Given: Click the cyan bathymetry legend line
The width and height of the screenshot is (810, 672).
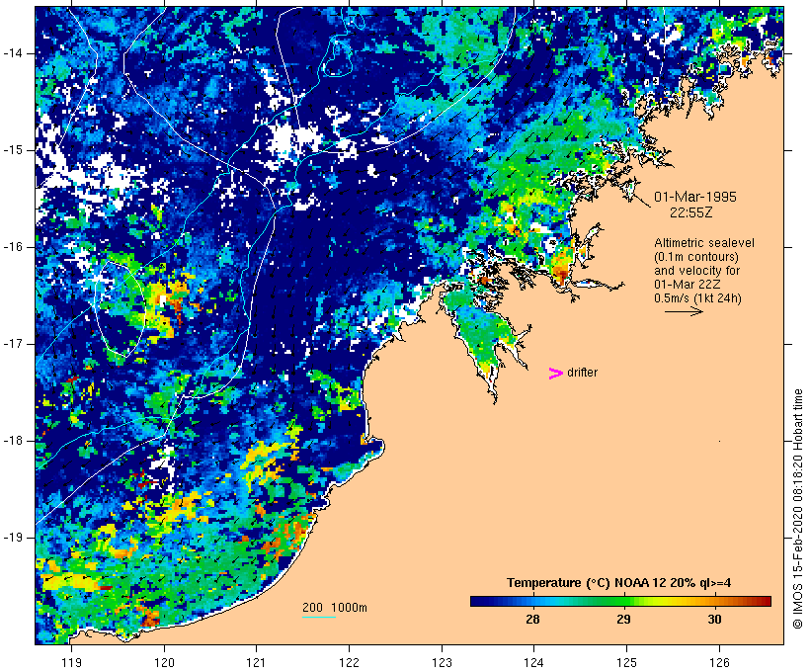Looking at the screenshot, I should point(319,617).
